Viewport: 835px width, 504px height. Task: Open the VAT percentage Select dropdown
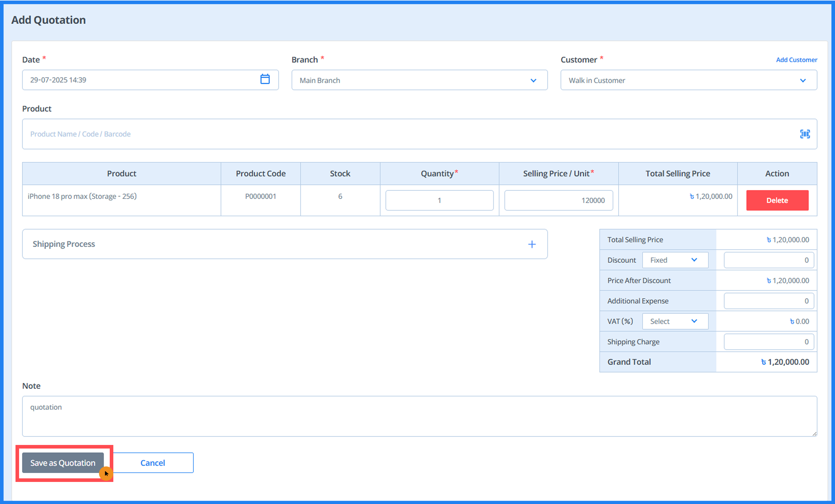pyautogui.click(x=675, y=321)
